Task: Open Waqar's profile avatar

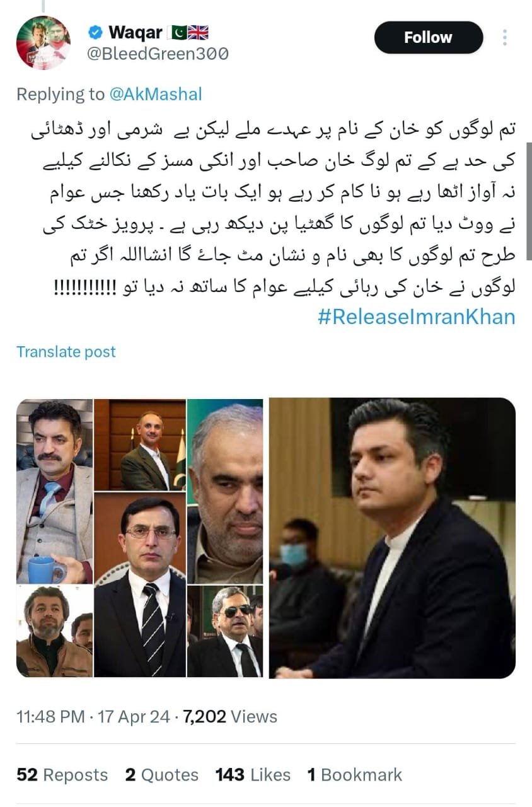Action: click(x=43, y=42)
